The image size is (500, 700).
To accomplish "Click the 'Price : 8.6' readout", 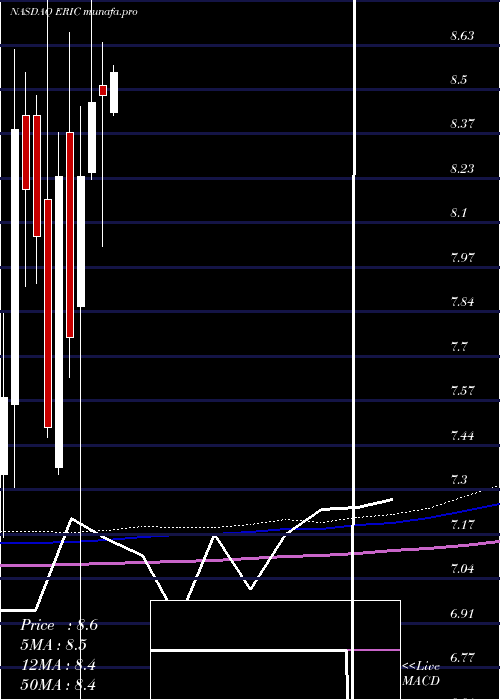I will [x=59, y=625].
